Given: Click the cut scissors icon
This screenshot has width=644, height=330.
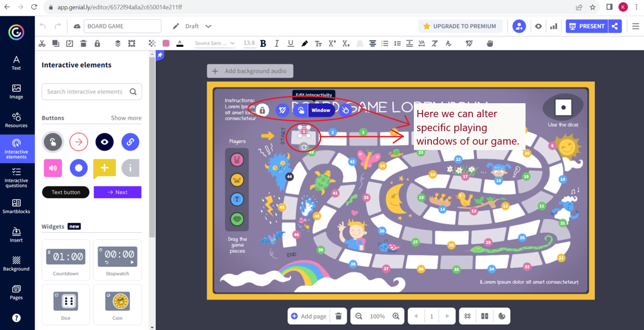Looking at the screenshot, I should tap(42, 43).
